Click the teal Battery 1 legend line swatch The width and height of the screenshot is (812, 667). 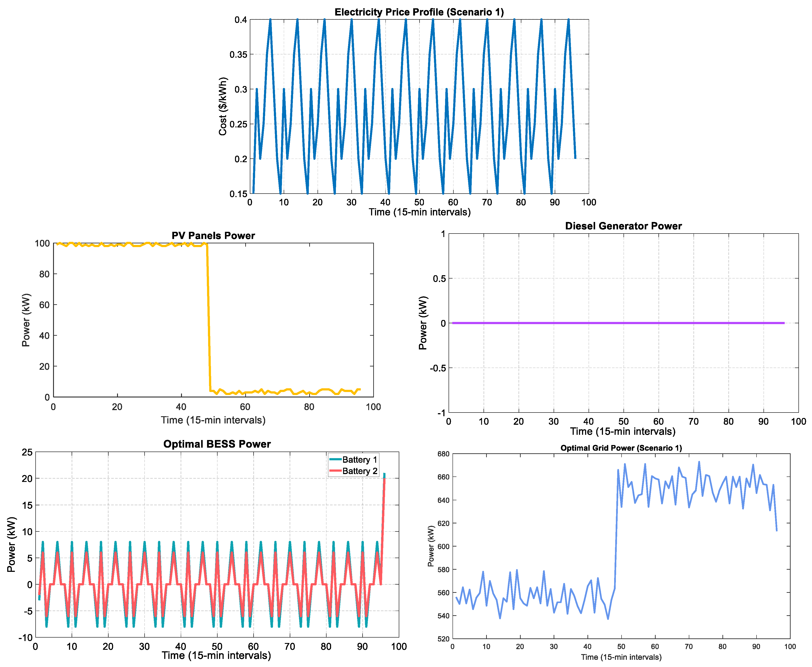click(x=335, y=459)
